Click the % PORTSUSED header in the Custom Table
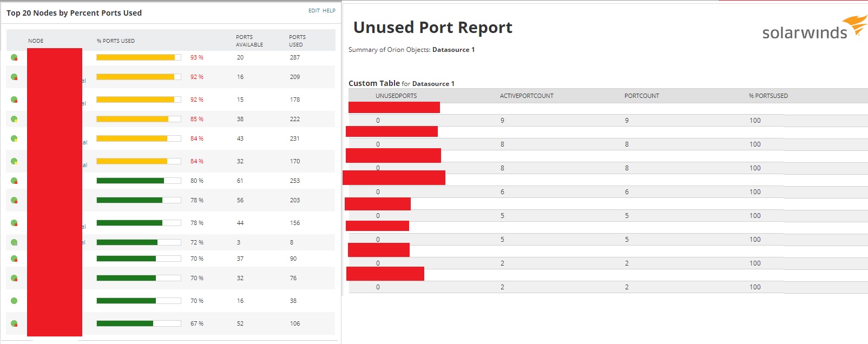The height and width of the screenshot is (344, 868). [768, 96]
